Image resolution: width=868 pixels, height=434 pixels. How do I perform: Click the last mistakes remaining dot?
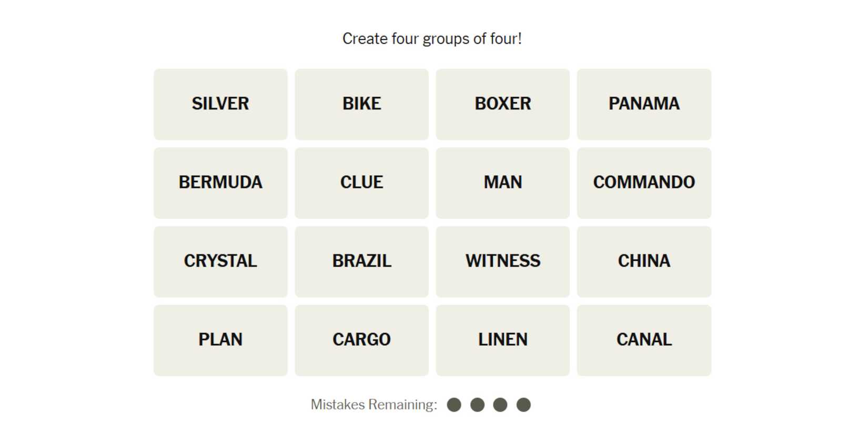tap(523, 405)
